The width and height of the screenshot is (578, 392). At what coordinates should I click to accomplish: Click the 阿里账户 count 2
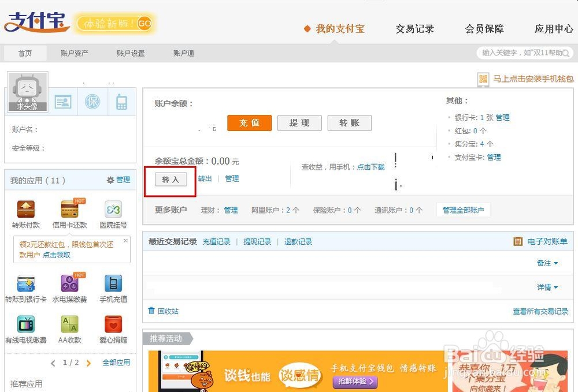tap(288, 210)
